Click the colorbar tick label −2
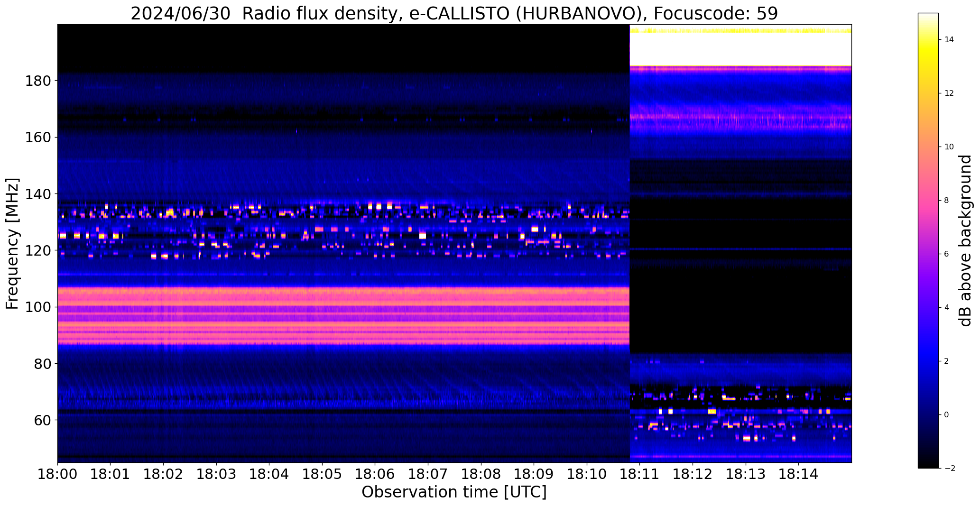 pyautogui.click(x=949, y=469)
